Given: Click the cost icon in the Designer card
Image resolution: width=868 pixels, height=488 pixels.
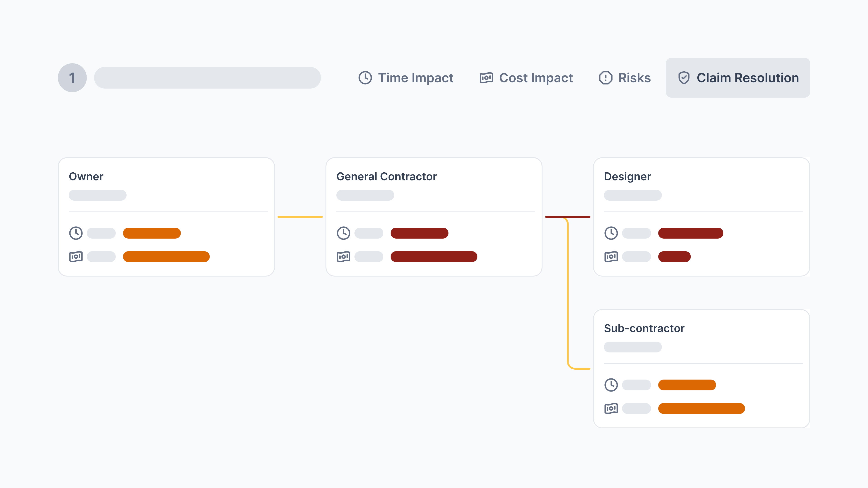Looking at the screenshot, I should (x=611, y=257).
